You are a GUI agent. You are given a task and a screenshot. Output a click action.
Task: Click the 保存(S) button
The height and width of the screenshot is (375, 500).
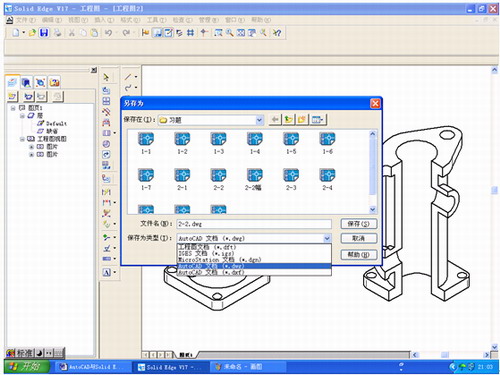(359, 224)
